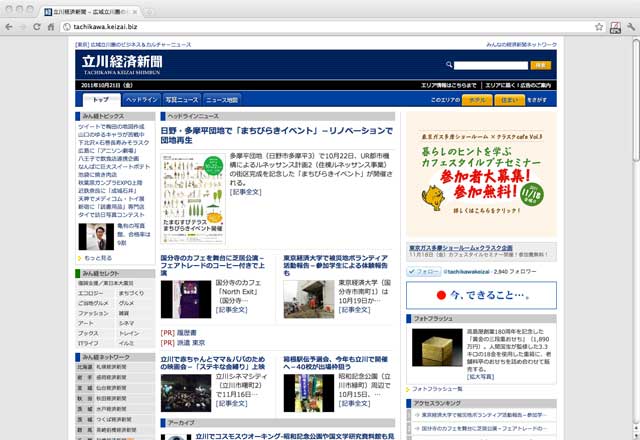Click the もっと見る link

(98, 258)
